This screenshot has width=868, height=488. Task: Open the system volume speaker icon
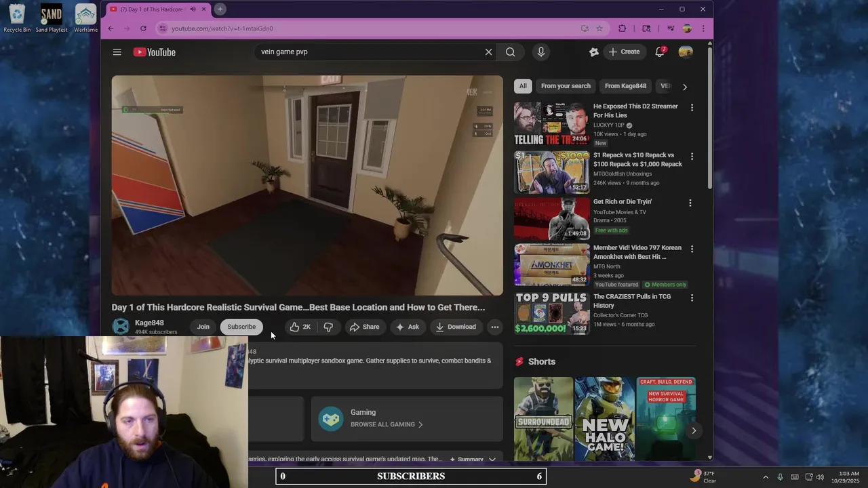pos(820,477)
